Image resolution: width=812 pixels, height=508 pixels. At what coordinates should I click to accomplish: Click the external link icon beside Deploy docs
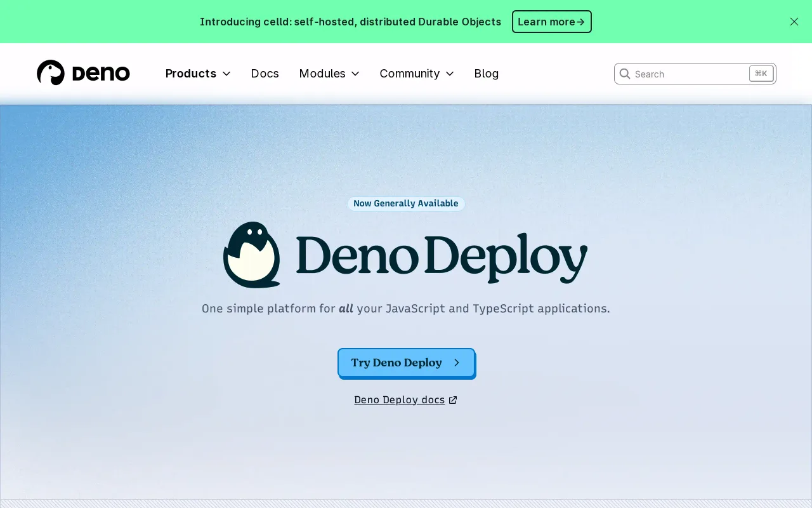point(453,400)
